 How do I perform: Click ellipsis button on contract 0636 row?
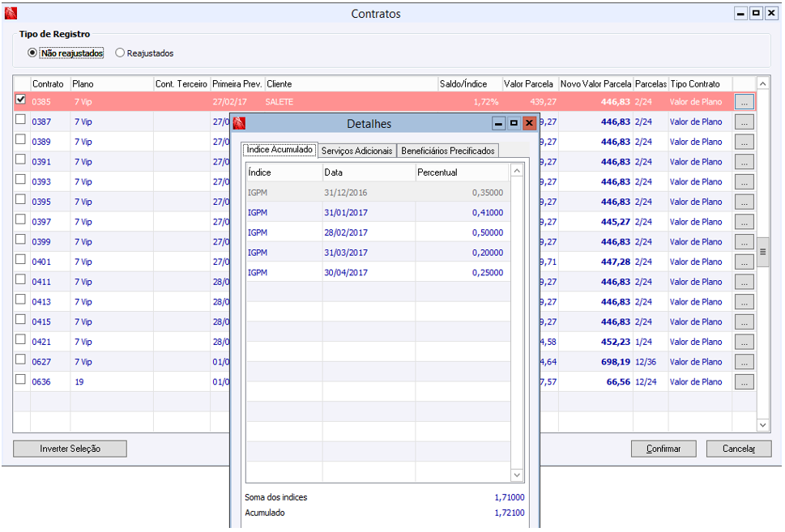coord(744,382)
